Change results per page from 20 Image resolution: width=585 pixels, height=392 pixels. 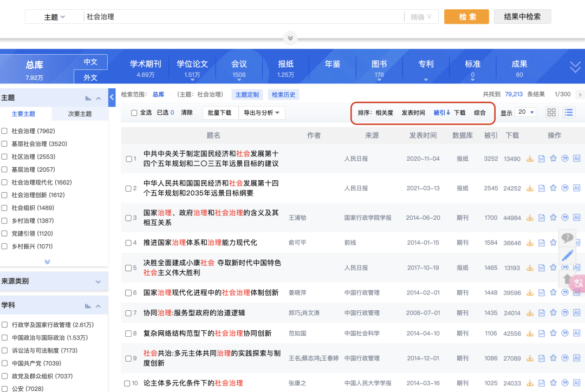(526, 112)
